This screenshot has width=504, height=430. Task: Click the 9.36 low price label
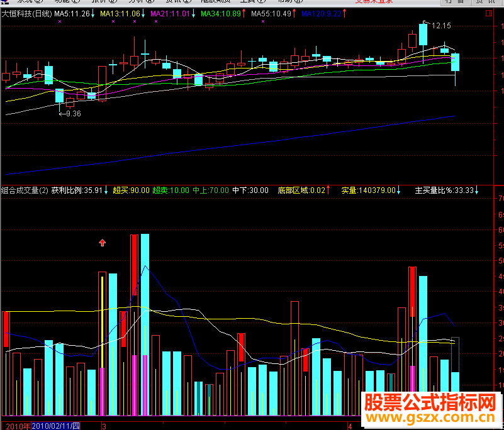[x=74, y=114]
